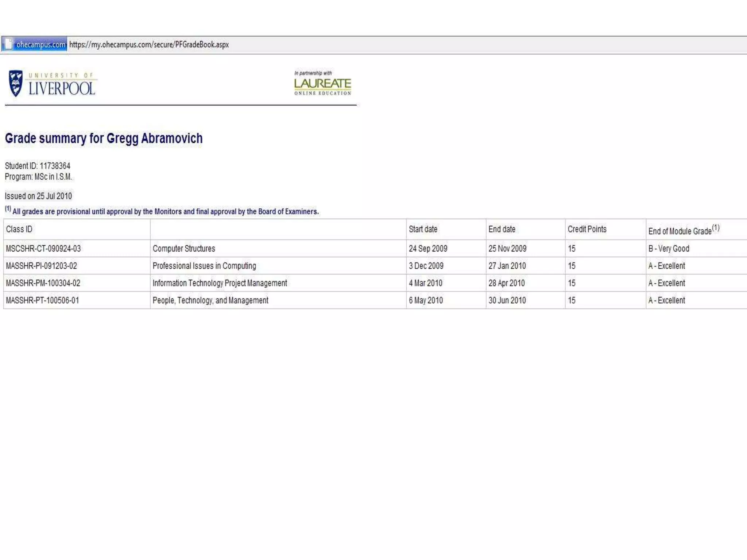
Task: Click the Grade summary heading text
Action: click(x=104, y=139)
